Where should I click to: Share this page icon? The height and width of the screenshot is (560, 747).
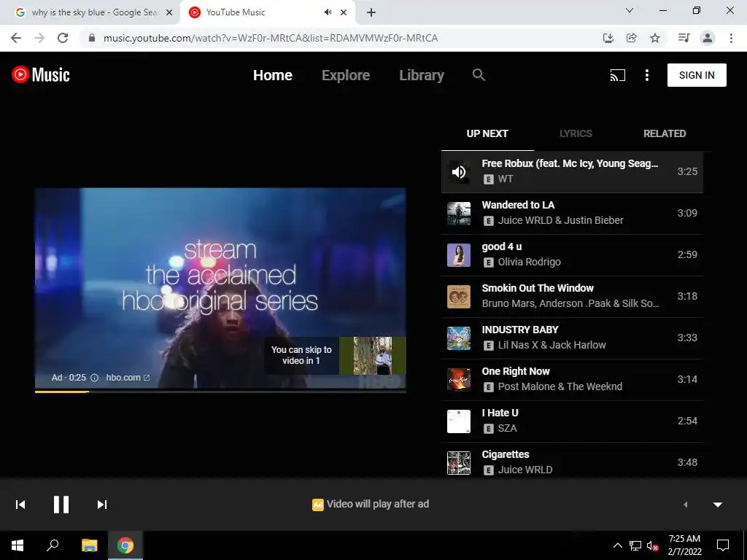[631, 38]
